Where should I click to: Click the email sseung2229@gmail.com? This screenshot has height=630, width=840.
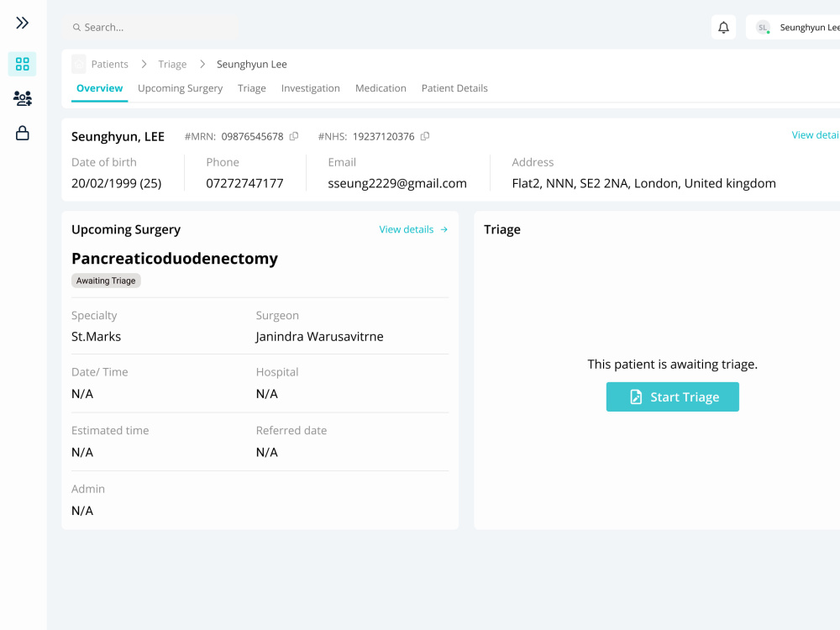[397, 183]
